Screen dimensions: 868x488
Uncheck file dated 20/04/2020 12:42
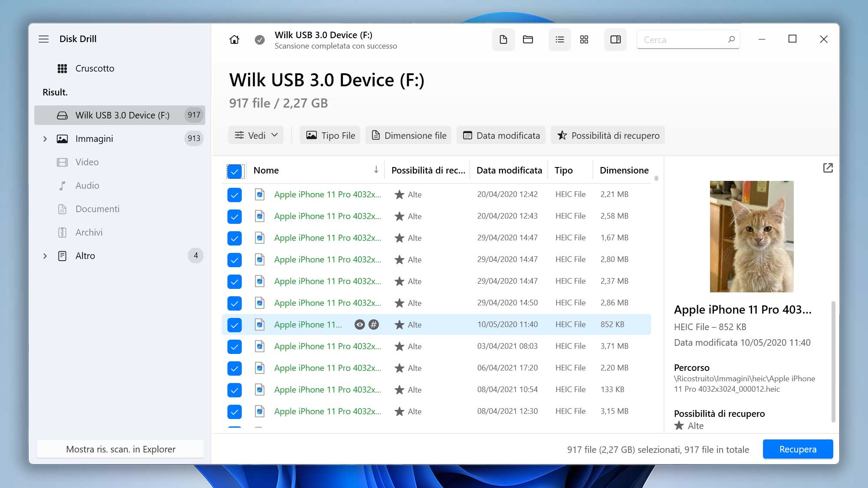pos(234,195)
